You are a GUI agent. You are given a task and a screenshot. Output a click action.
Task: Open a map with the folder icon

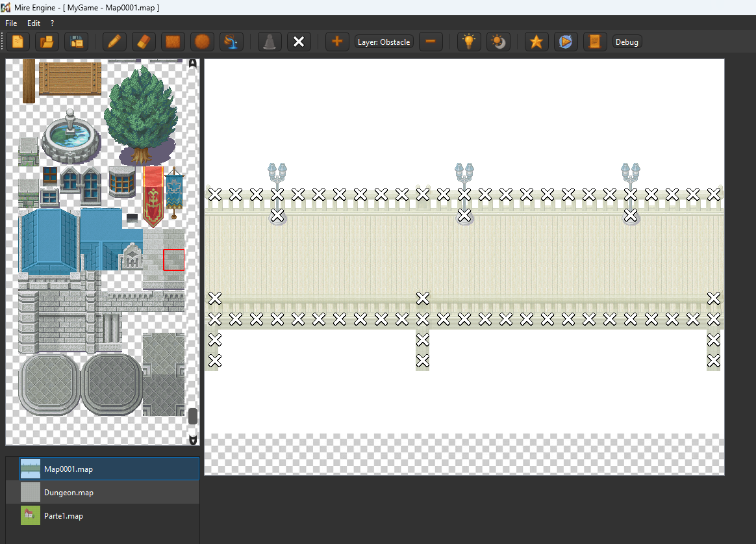coord(47,42)
